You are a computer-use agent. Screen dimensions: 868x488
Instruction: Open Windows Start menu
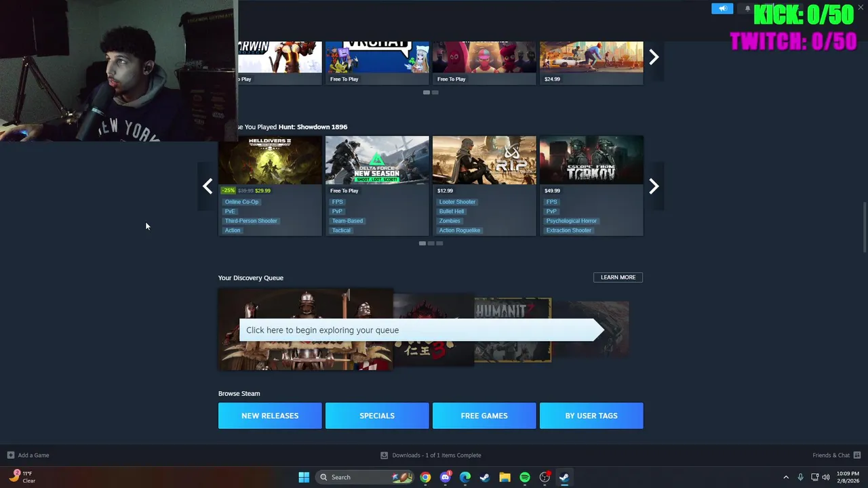[x=304, y=477]
